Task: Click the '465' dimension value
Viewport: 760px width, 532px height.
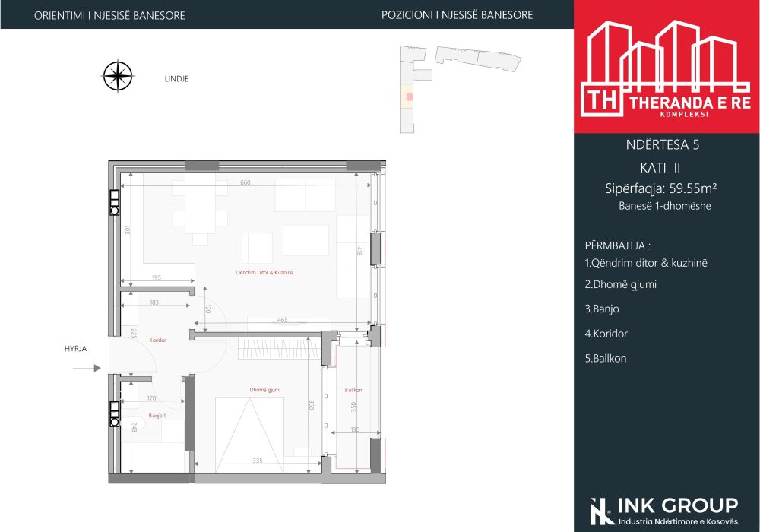Action: click(x=283, y=320)
